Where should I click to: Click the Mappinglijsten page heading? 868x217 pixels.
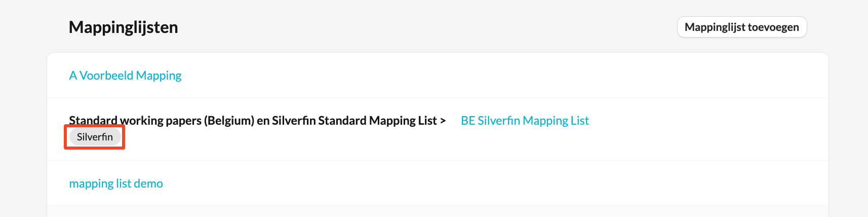tap(123, 27)
